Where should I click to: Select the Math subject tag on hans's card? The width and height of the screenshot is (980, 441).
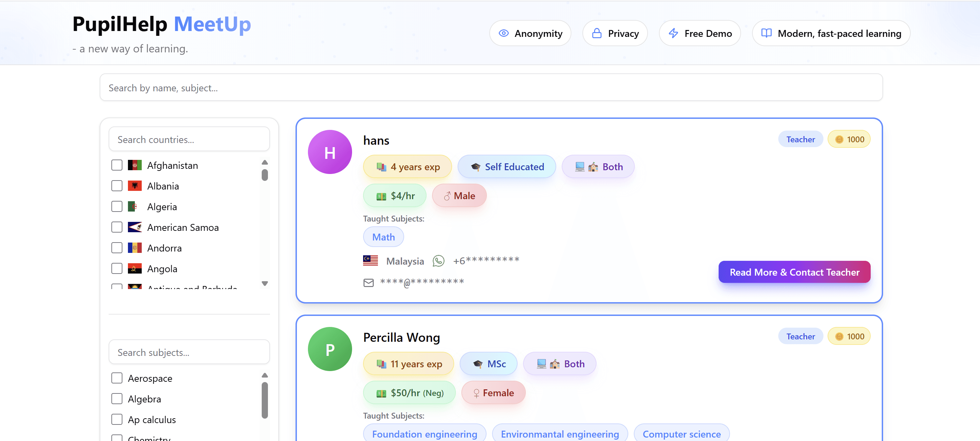click(383, 236)
